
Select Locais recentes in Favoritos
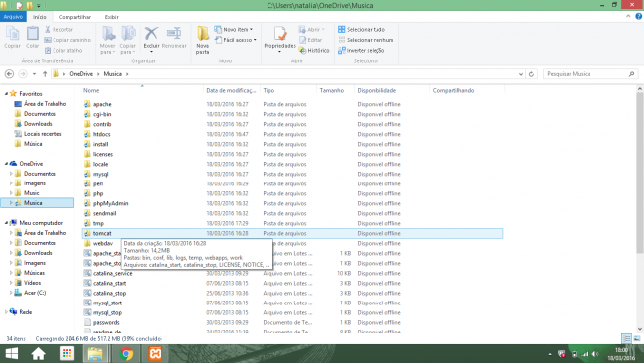click(x=43, y=134)
